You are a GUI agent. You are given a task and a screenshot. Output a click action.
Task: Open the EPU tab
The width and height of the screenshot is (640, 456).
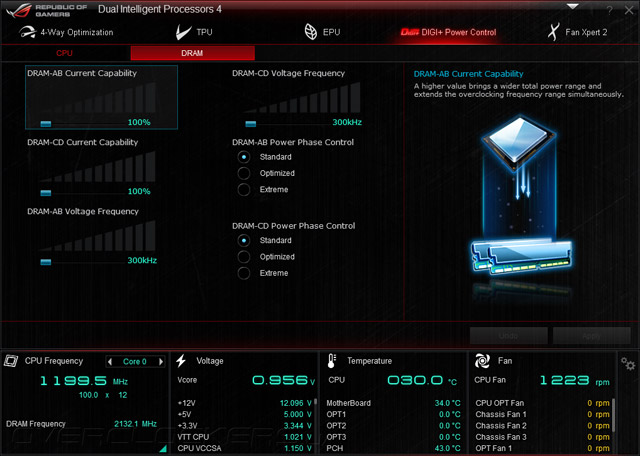(322, 32)
